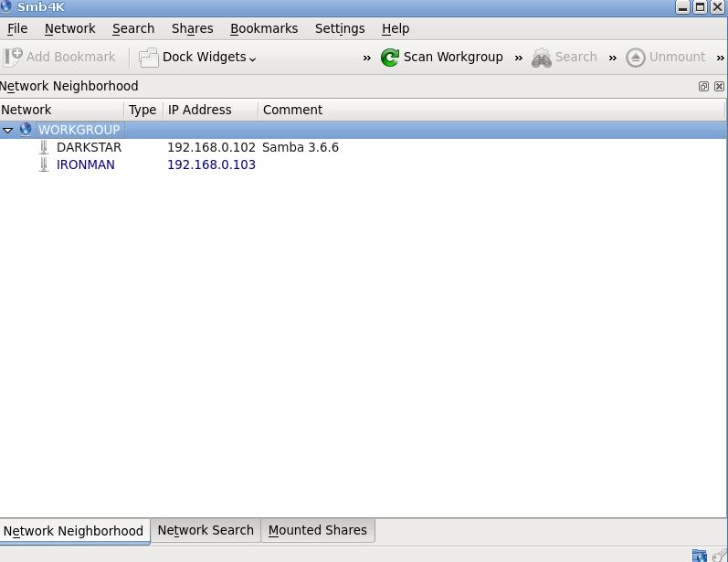
Task: Minimize the Smb4K window
Action: pos(682,7)
